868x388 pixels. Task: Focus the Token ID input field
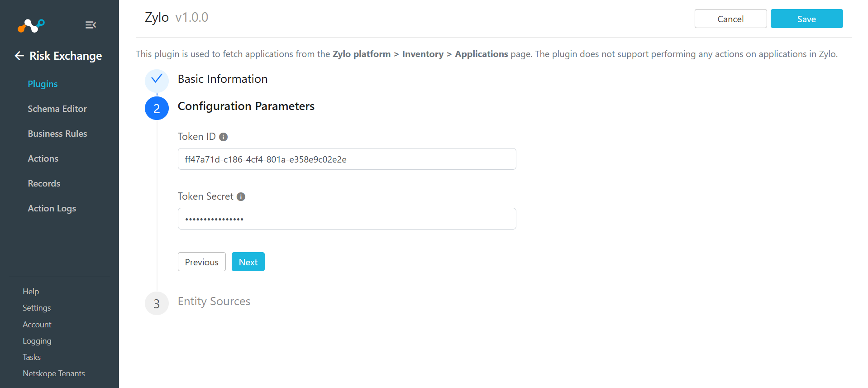coord(347,159)
